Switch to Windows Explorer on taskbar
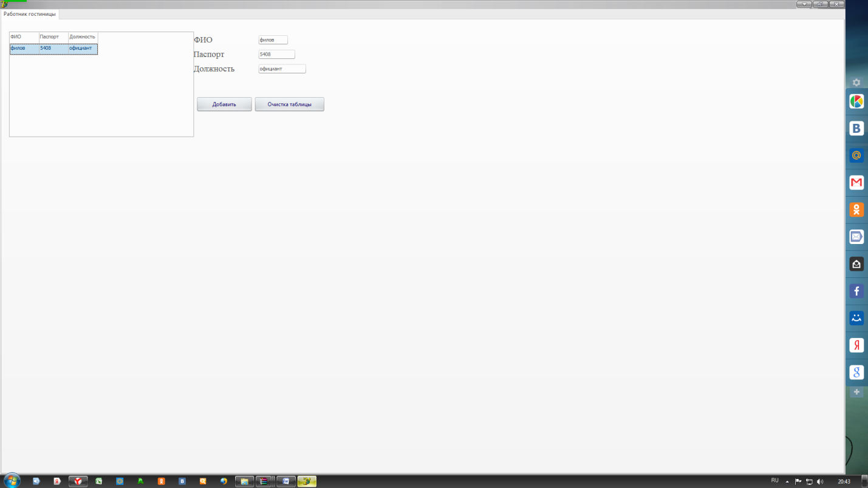 click(x=244, y=481)
